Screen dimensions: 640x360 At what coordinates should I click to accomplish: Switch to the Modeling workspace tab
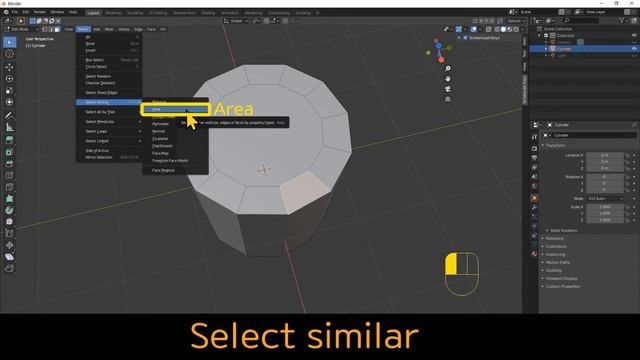[x=113, y=13]
